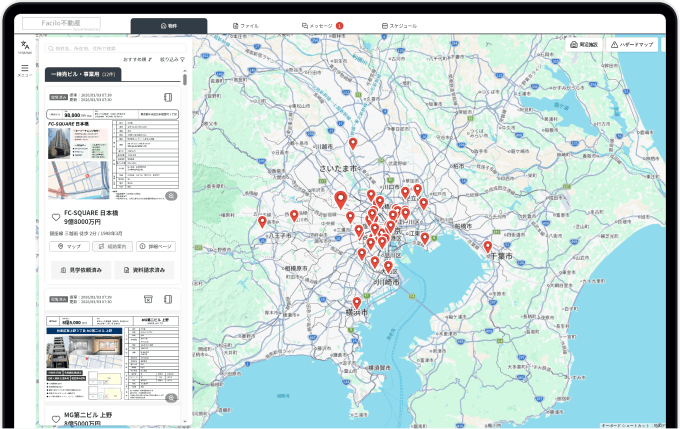Viewport: 680px width, 429px height.
Task: Click the 経路案内 button
Action: (x=112, y=246)
